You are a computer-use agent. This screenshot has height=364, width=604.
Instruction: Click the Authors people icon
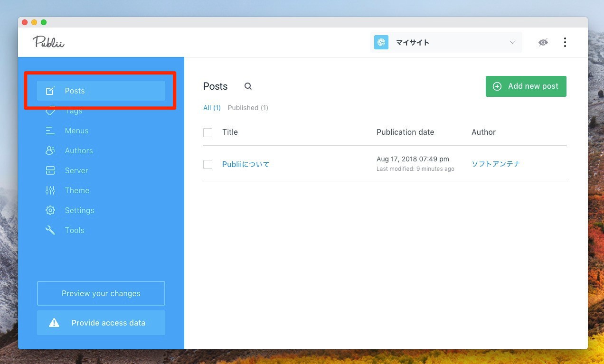(x=50, y=150)
